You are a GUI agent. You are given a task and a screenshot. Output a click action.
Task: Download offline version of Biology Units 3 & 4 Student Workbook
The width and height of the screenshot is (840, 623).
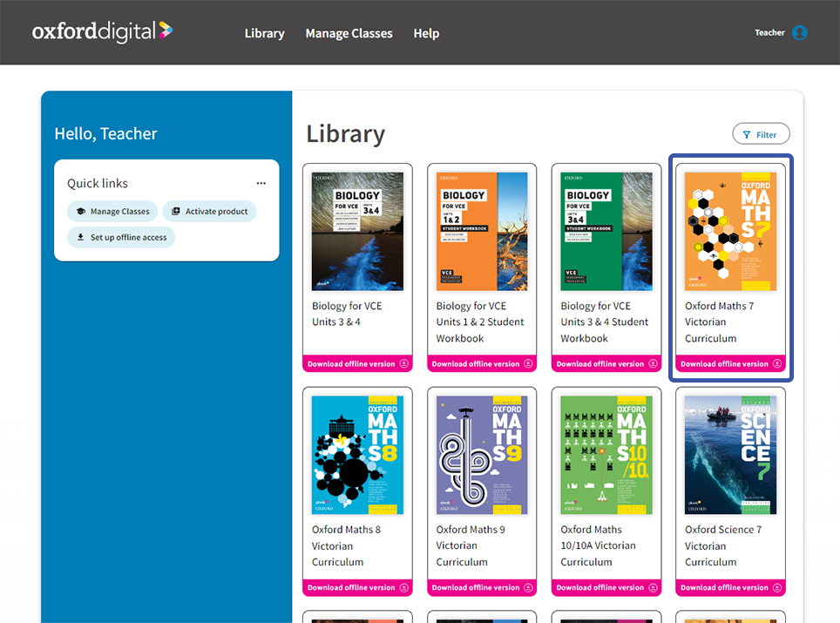(x=606, y=363)
